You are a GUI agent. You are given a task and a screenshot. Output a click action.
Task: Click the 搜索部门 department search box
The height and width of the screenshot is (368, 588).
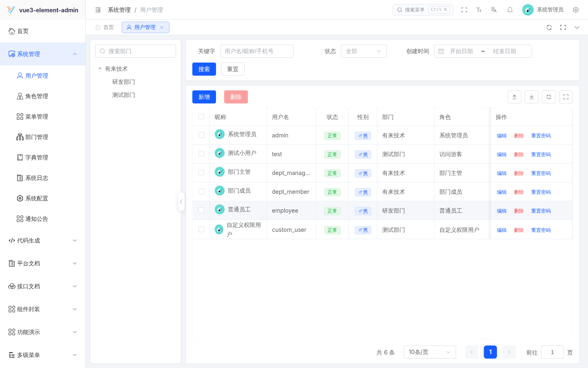136,51
